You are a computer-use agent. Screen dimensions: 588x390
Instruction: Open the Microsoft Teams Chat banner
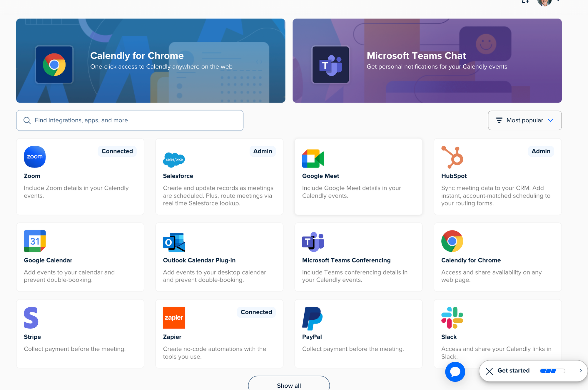pyautogui.click(x=427, y=61)
